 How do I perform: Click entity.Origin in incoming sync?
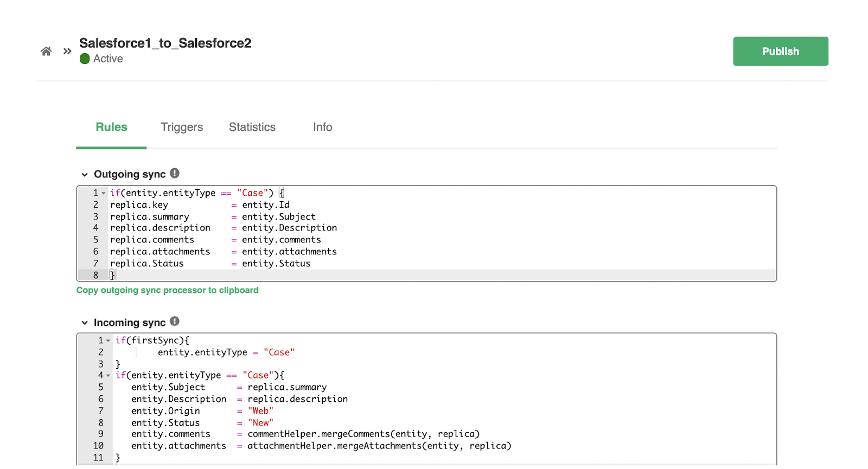(165, 411)
